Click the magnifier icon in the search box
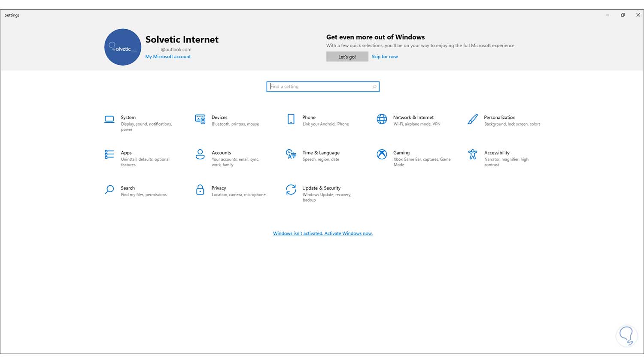Image resolution: width=644 pixels, height=363 pixels. tap(374, 87)
